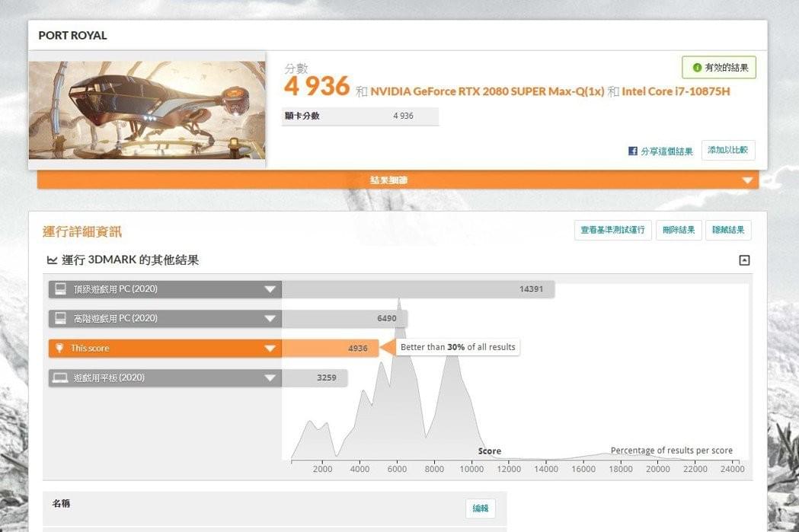This screenshot has height=532, width=799.
Task: Click the 名稱 name label
Action: click(x=61, y=504)
